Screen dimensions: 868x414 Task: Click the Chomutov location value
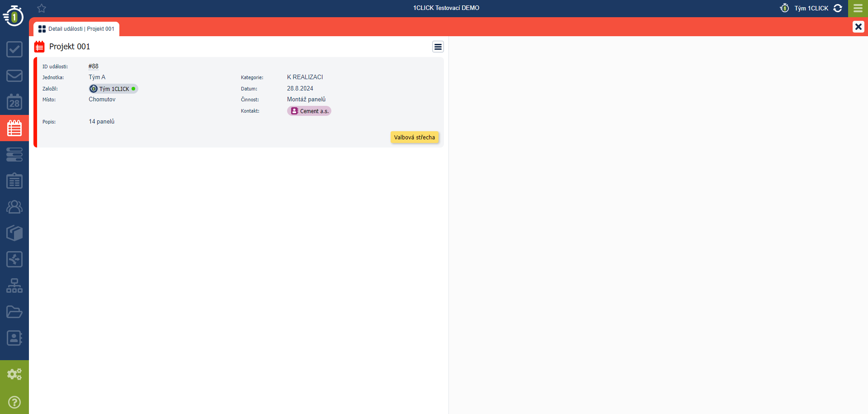(102, 99)
